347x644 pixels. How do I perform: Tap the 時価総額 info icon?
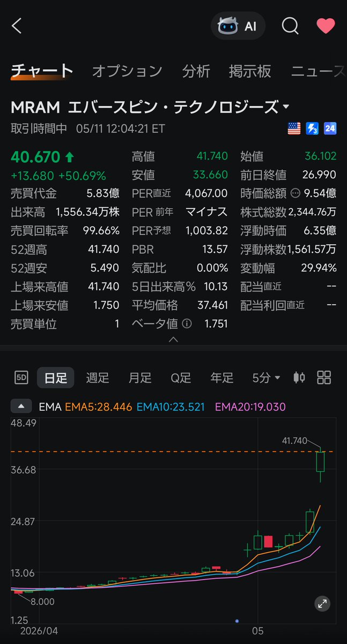coord(295,193)
